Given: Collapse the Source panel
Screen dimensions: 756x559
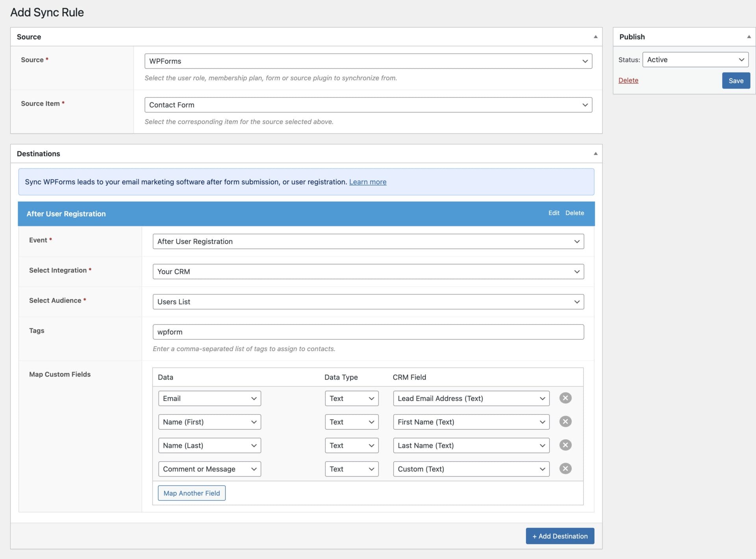Looking at the screenshot, I should (x=595, y=36).
